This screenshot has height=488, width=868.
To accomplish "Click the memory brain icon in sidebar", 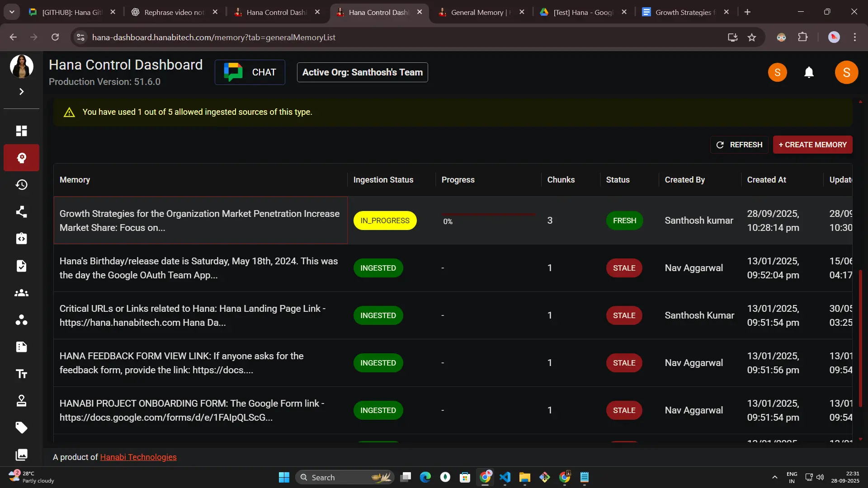I will click(x=21, y=158).
